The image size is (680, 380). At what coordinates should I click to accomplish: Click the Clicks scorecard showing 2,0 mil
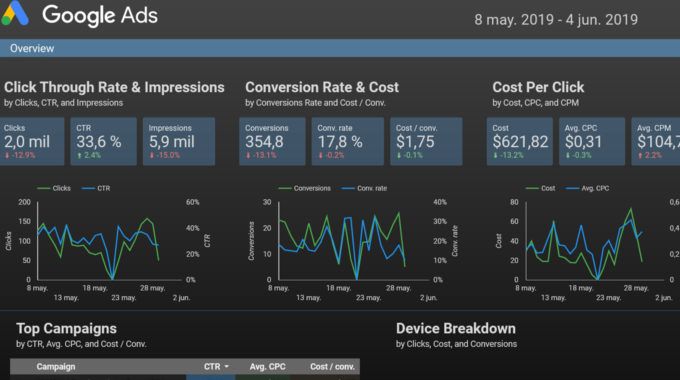click(32, 141)
